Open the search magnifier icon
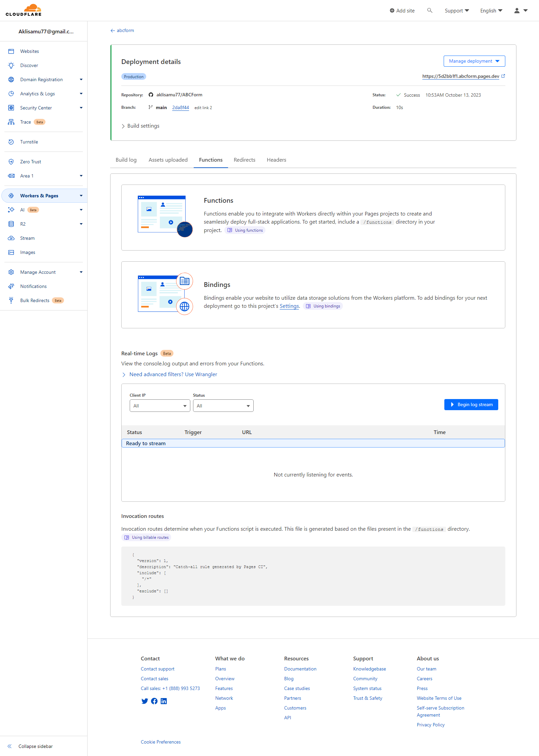This screenshot has height=756, width=539. [430, 10]
